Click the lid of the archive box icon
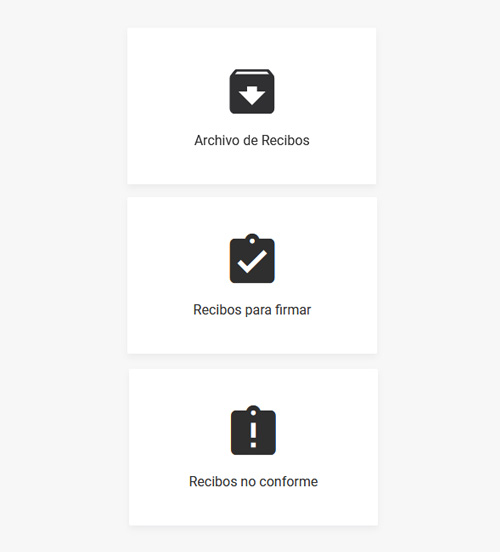 tap(252, 73)
